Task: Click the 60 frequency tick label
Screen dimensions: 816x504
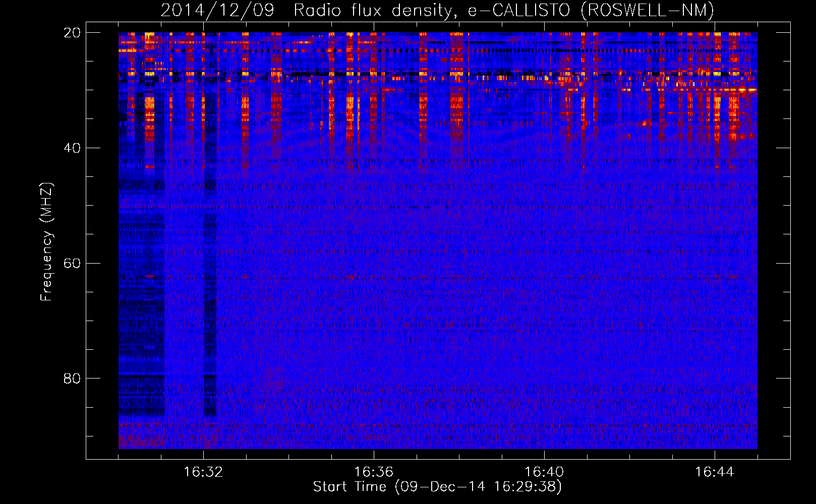Action: (x=72, y=264)
